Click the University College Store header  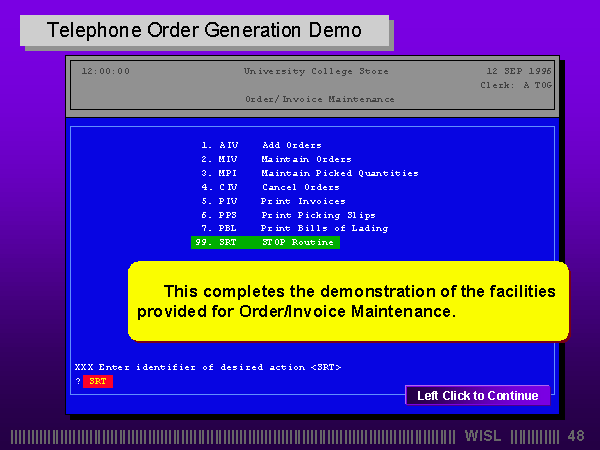[x=316, y=71]
